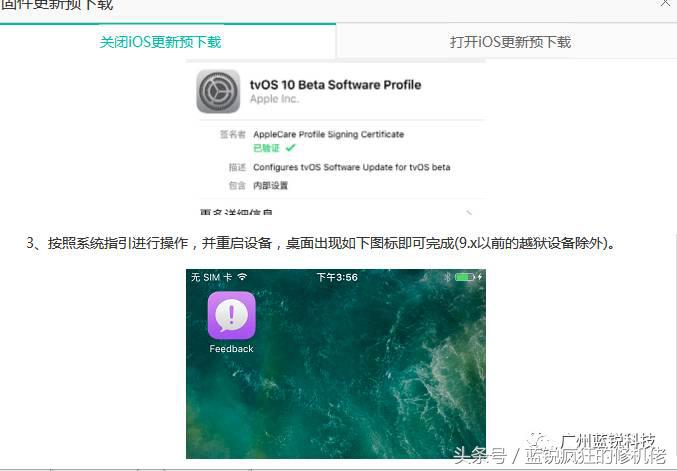Click the 下午3:56 clock in the phone screenshot

click(x=337, y=277)
